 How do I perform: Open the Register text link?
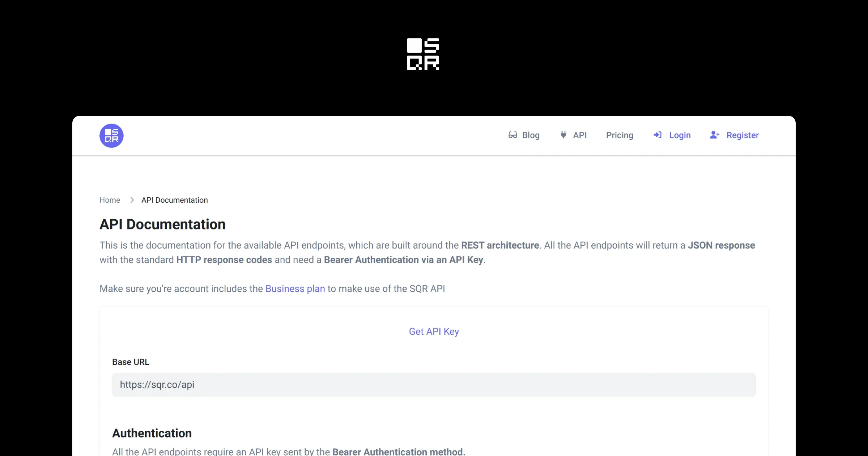743,135
